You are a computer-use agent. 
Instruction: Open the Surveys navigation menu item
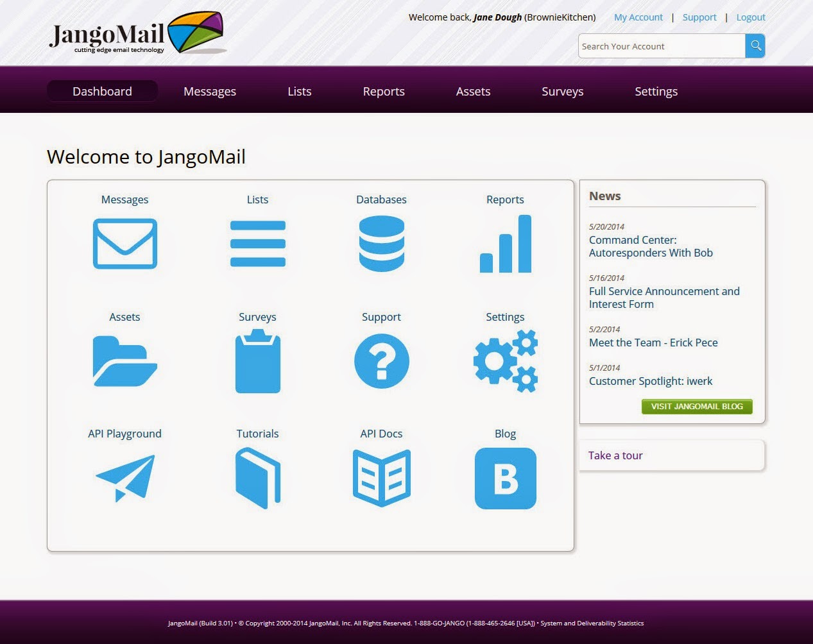pos(563,91)
